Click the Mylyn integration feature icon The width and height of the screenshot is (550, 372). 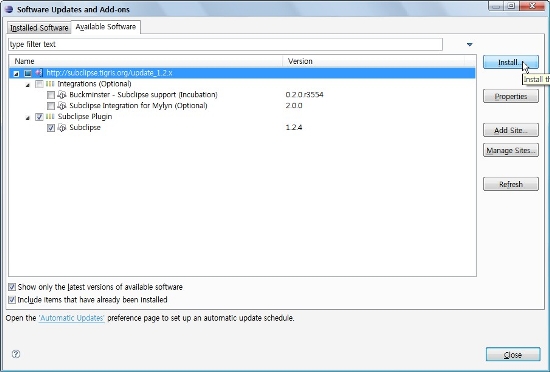point(62,106)
